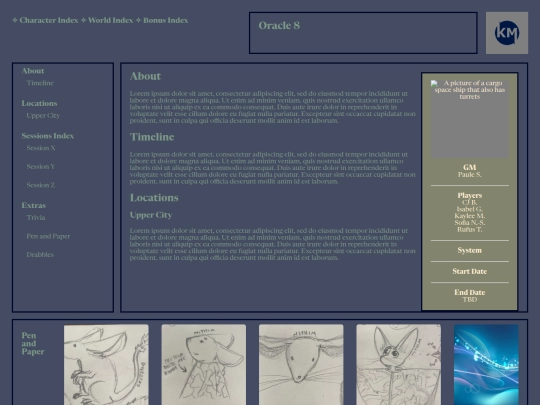Open the sketch with arrow annotation
The height and width of the screenshot is (405, 540).
click(204, 364)
